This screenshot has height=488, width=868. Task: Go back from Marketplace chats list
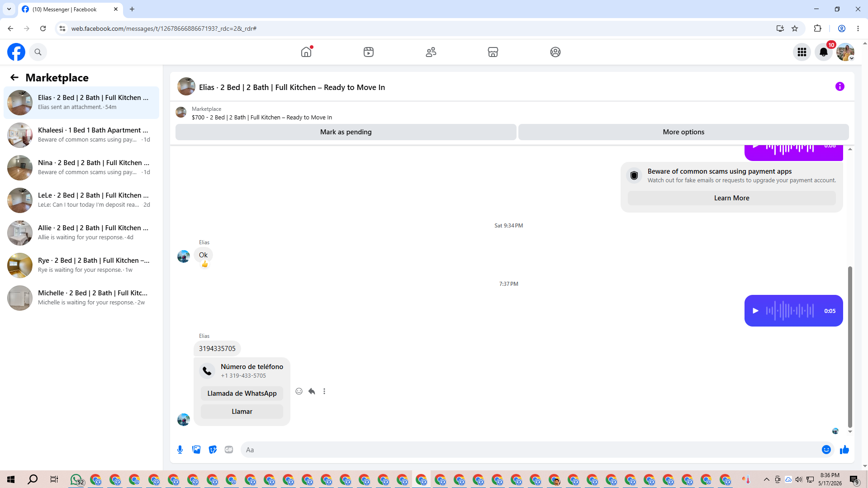(14, 77)
